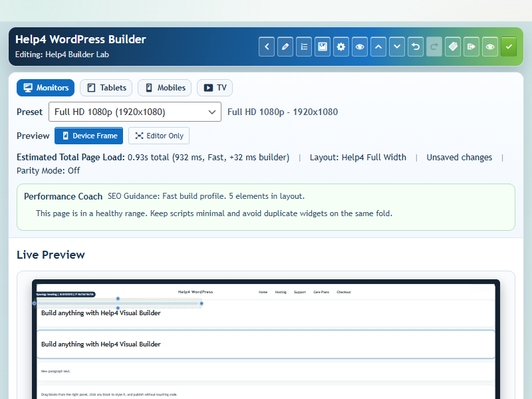Switch to the Mobiles device tab
The image size is (532, 399).
pyautogui.click(x=164, y=88)
